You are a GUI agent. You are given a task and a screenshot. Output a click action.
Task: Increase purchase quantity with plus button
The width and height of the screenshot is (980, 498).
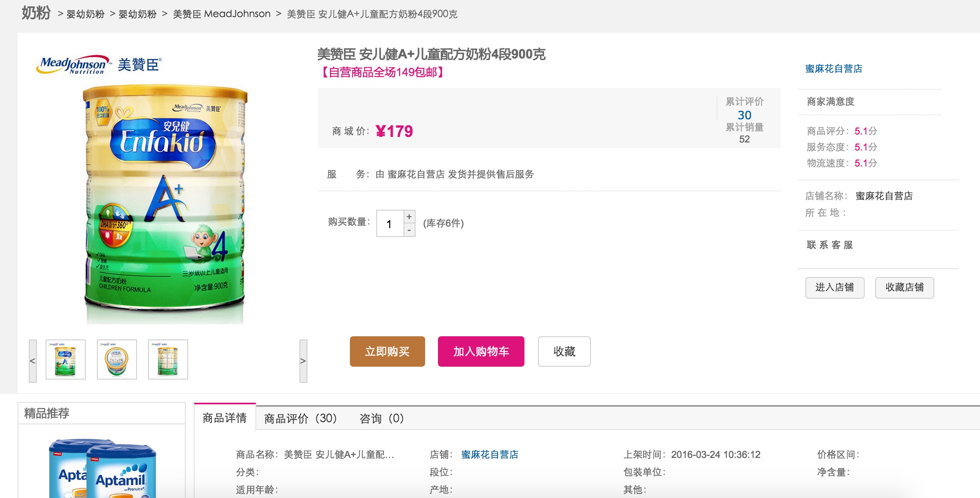pos(409,217)
